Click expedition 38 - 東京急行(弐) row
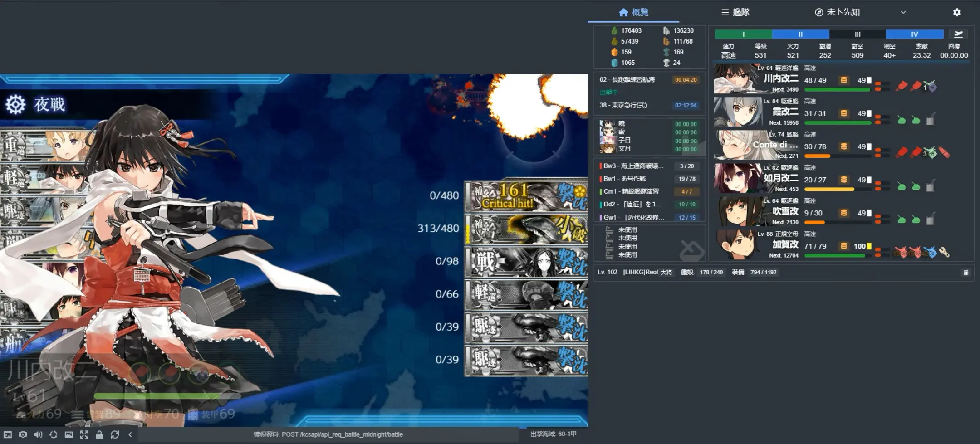 tap(649, 105)
